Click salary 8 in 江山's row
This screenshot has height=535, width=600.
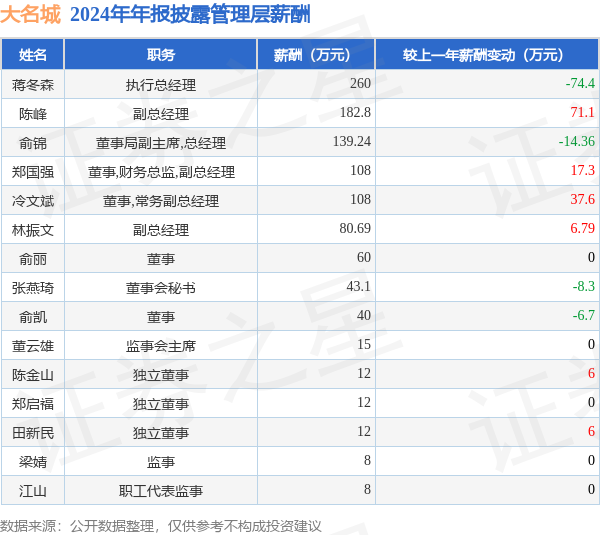(x=367, y=489)
